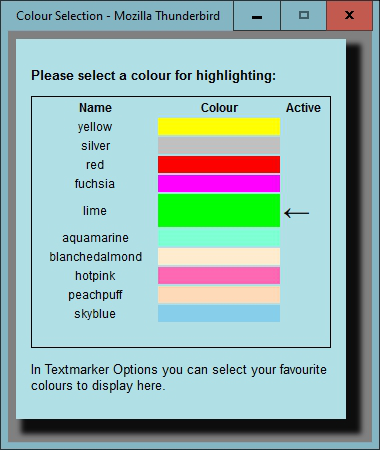380x450 pixels.
Task: Maximize the Colour Selection window
Action: point(304,15)
